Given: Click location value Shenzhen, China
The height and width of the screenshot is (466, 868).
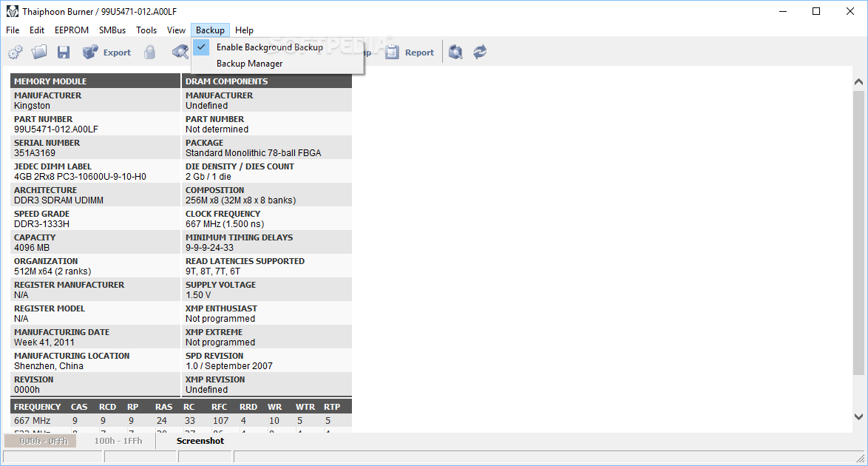Looking at the screenshot, I should [49, 366].
